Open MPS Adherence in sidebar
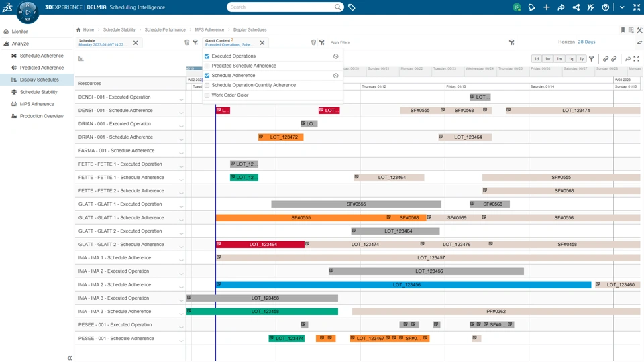Viewport: 644px width, 362px height. pyautogui.click(x=37, y=105)
